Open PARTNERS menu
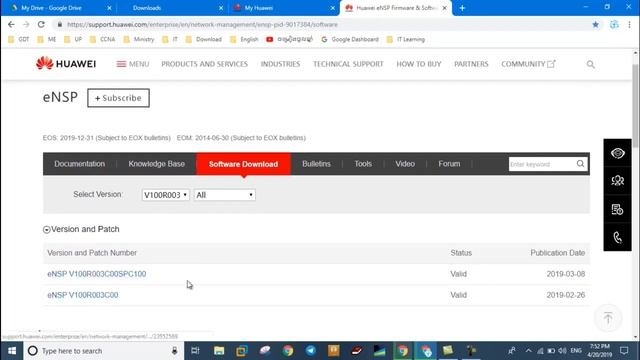The image size is (640, 360). point(471,64)
